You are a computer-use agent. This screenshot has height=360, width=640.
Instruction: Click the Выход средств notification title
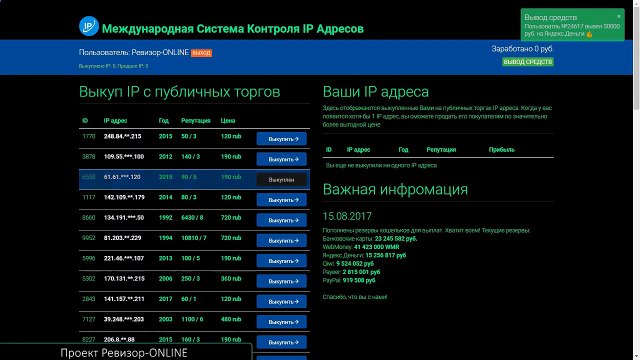551,18
